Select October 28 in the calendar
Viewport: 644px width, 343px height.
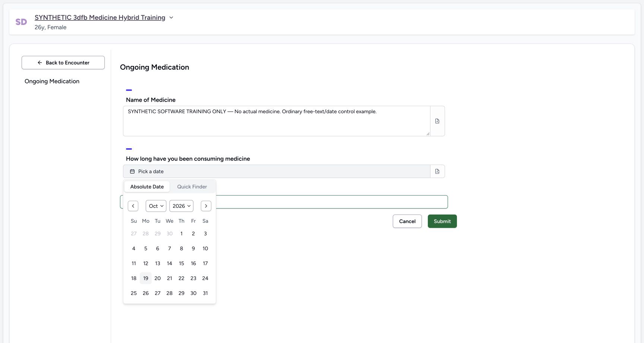[x=170, y=293]
